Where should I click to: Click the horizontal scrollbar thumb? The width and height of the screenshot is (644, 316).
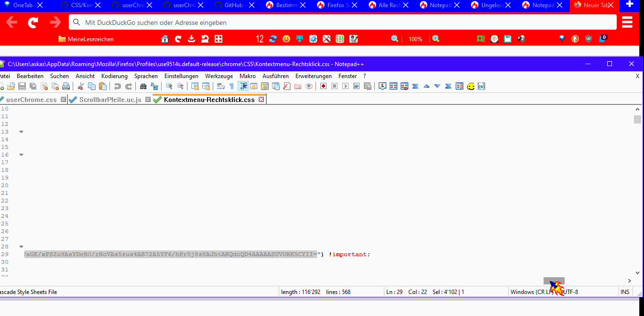(x=554, y=281)
